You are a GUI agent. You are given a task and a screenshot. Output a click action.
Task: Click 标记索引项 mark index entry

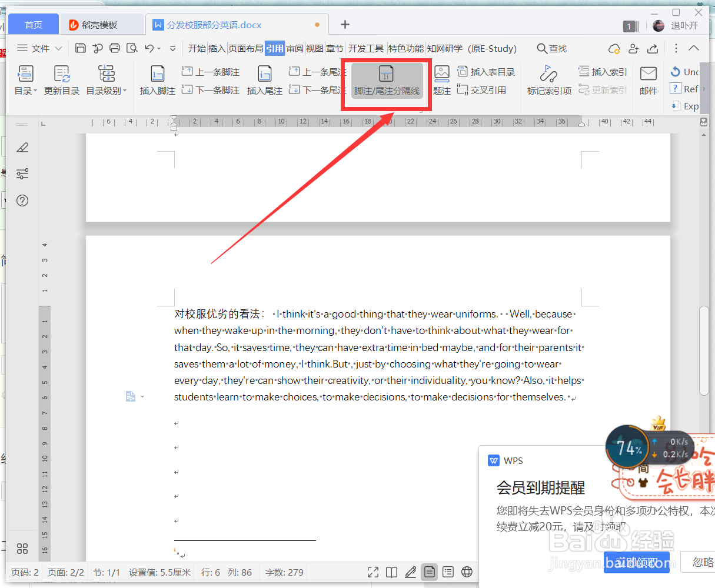point(549,80)
